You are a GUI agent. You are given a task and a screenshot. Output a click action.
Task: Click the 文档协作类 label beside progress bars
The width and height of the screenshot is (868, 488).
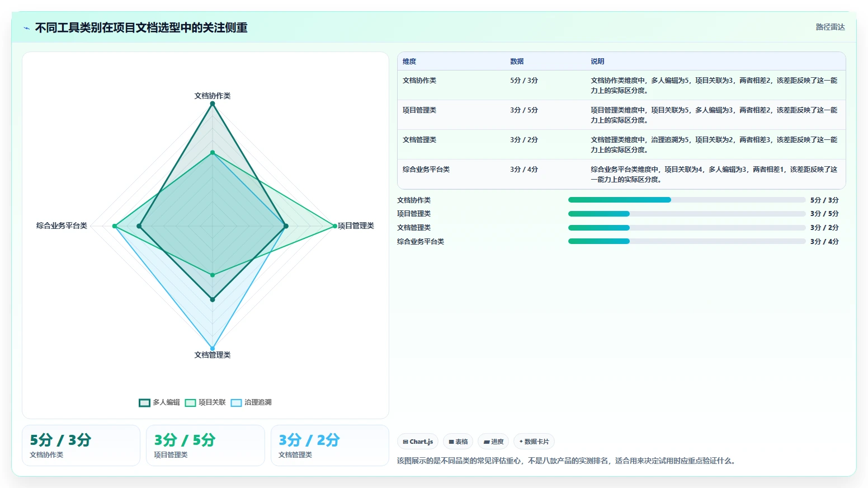414,200
